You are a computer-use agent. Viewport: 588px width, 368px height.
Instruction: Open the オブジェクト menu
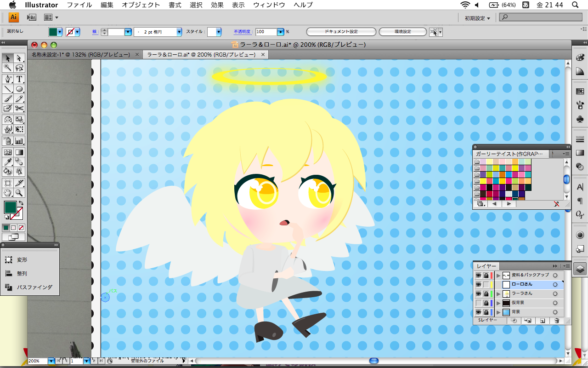click(x=141, y=5)
